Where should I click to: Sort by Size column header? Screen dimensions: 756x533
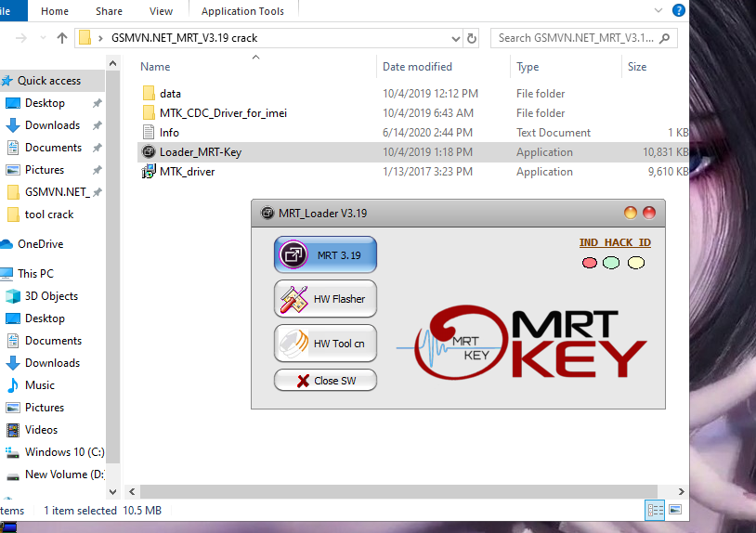pos(637,67)
